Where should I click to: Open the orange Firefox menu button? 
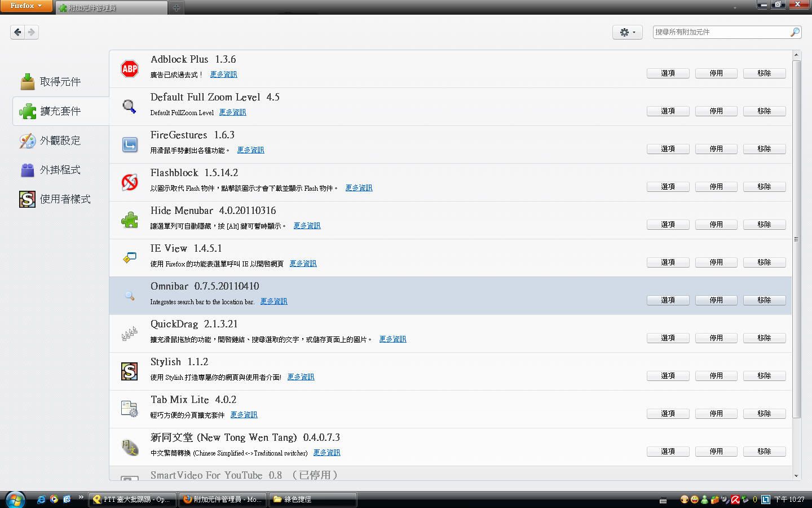click(x=26, y=6)
